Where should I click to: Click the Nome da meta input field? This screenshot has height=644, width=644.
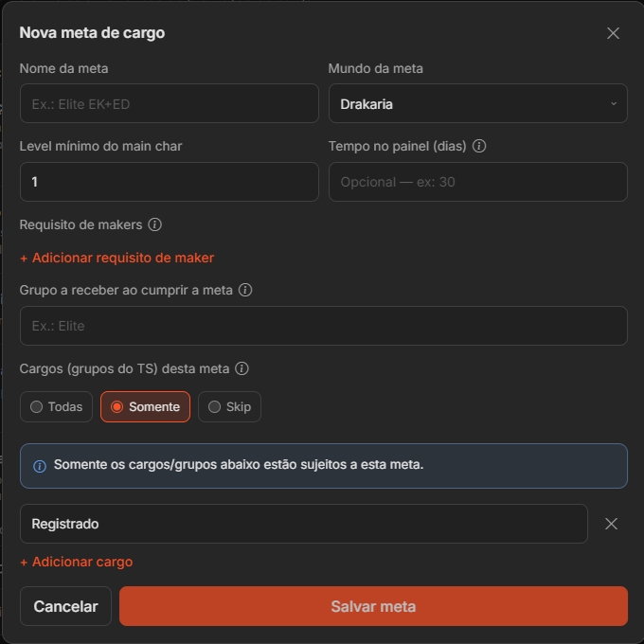coord(170,103)
